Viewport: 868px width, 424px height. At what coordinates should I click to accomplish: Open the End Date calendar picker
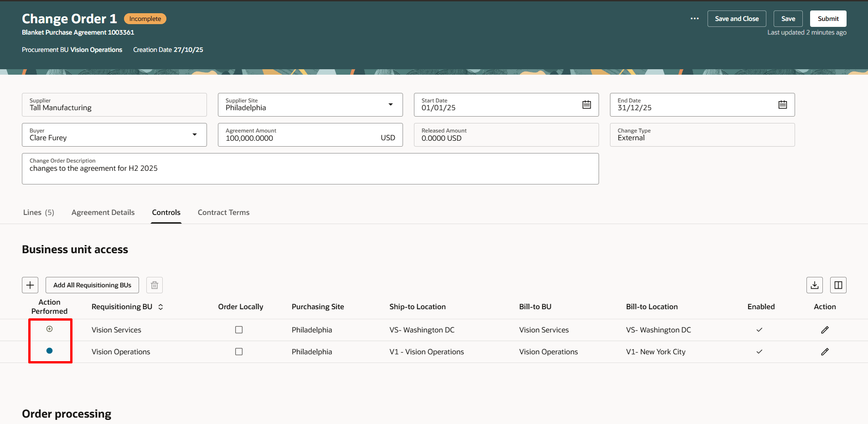pos(783,104)
